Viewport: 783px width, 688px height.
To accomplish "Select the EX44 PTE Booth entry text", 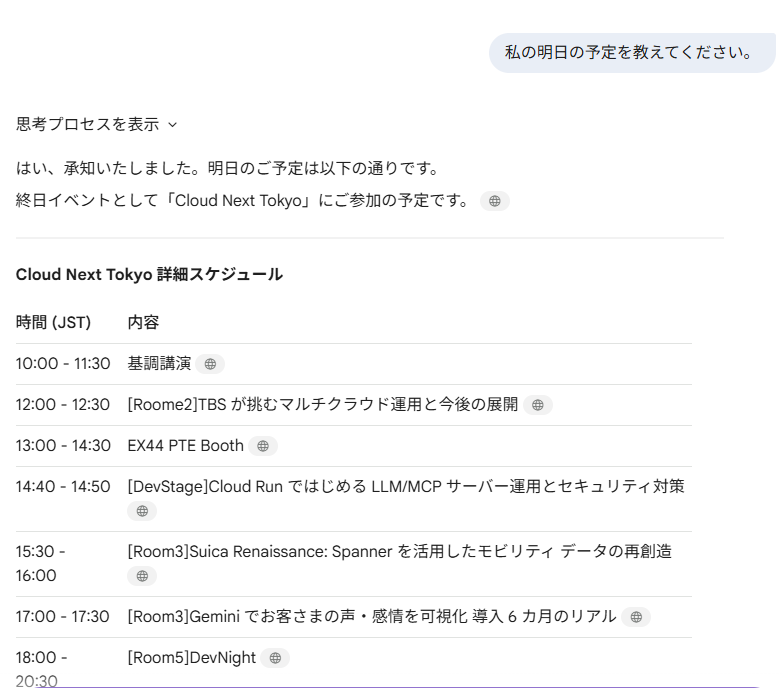I will [186, 446].
